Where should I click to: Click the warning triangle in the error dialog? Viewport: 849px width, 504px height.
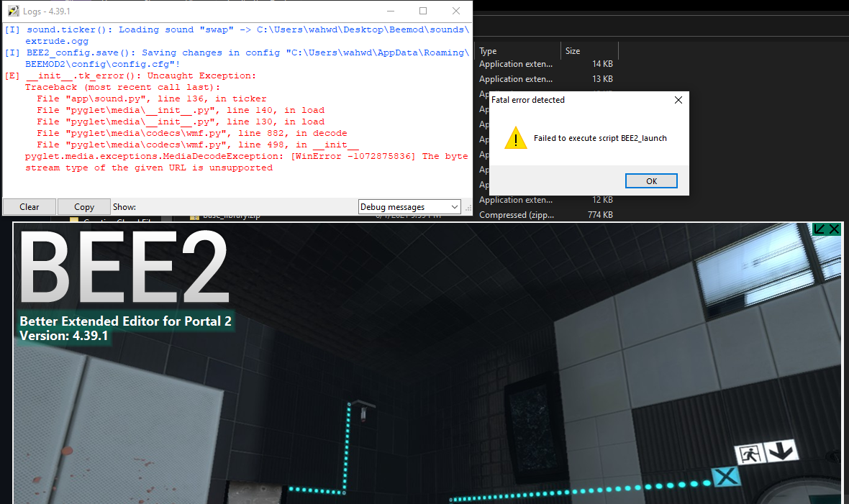pos(516,139)
